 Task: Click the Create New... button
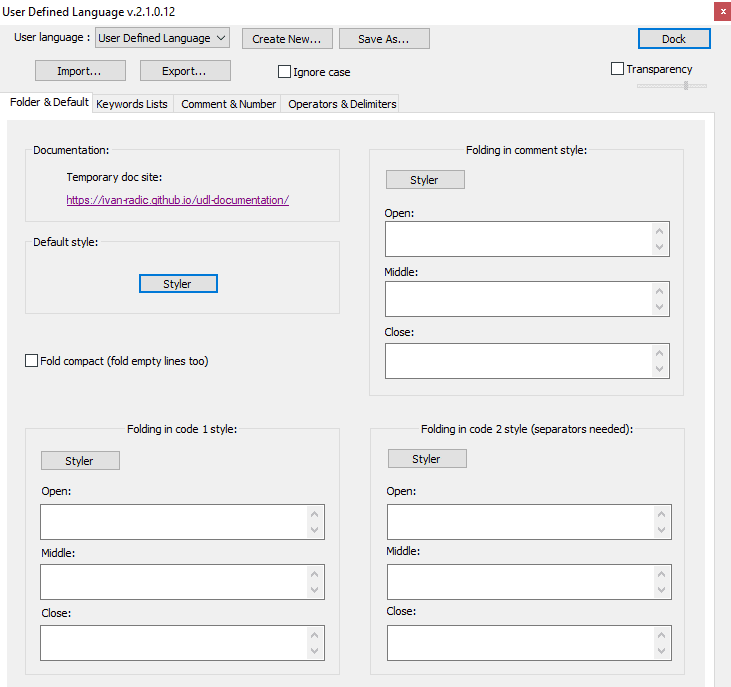(x=287, y=39)
